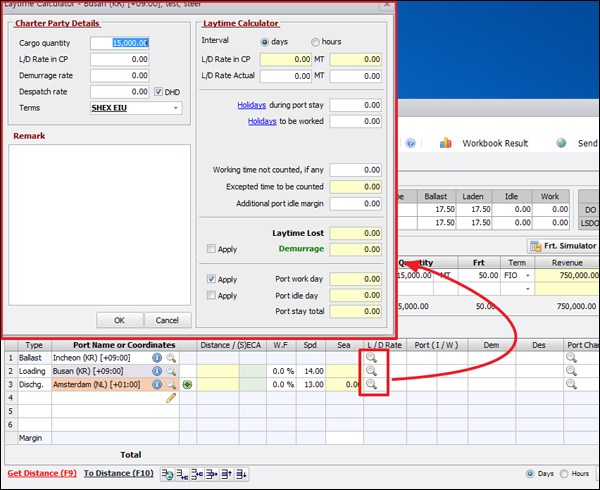The height and width of the screenshot is (490, 600).
Task: Click Excepted time to be counted field
Action: tap(356, 187)
